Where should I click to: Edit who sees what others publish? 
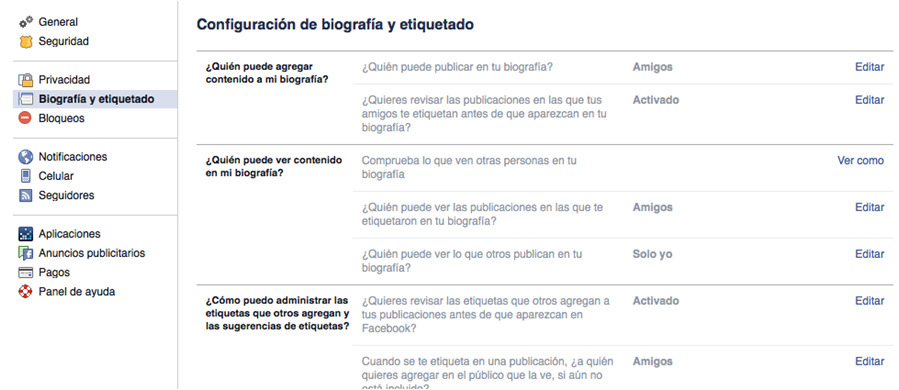[x=870, y=254]
